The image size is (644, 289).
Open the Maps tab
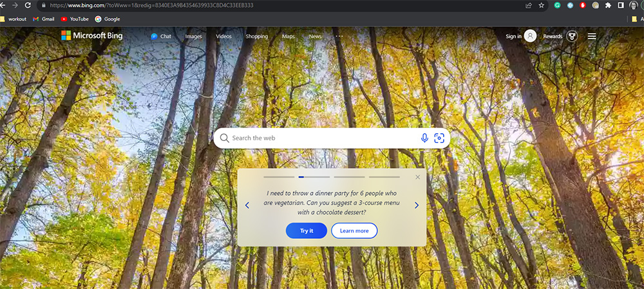(x=289, y=36)
